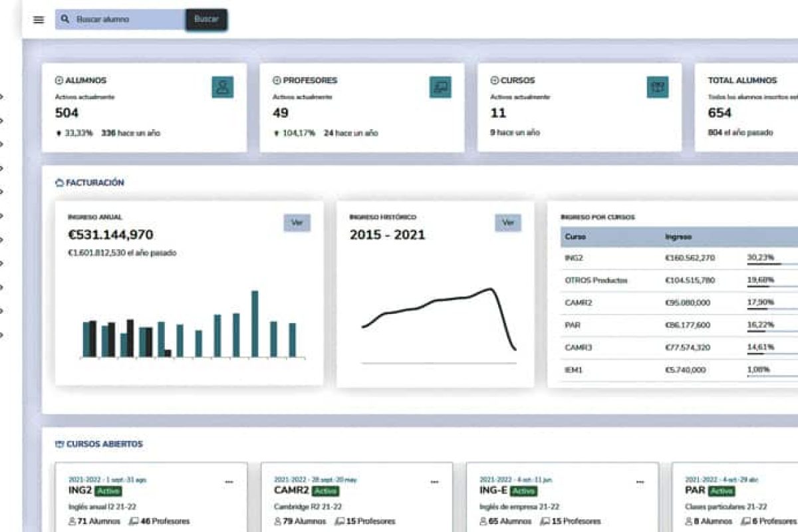
Task: Click the plus icon beside CURSOS heading
Action: (x=494, y=80)
